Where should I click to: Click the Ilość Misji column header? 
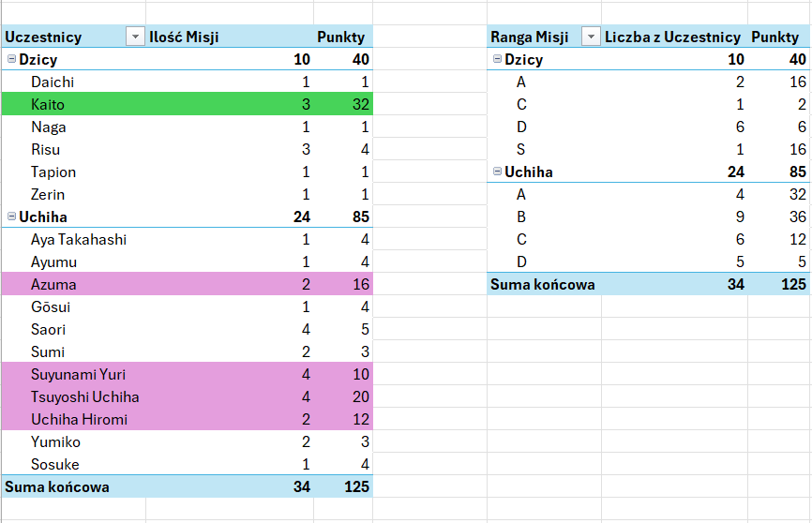point(184,37)
